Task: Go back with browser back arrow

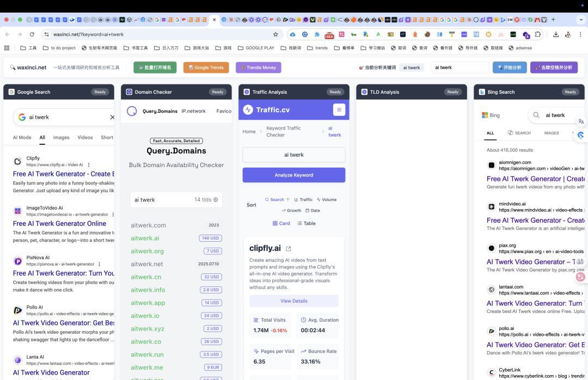Action: (x=8, y=34)
